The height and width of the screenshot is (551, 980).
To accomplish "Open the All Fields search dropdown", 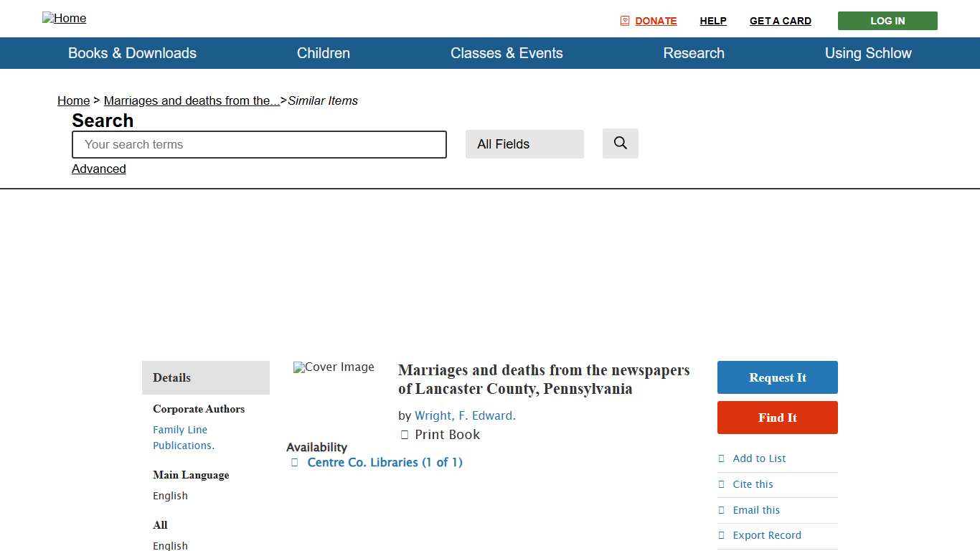I will [524, 143].
